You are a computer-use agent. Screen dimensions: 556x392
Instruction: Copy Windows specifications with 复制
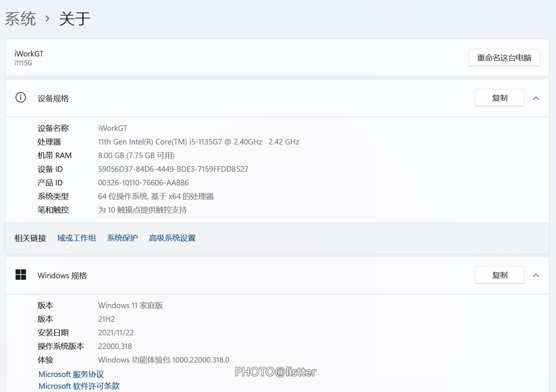(x=499, y=276)
